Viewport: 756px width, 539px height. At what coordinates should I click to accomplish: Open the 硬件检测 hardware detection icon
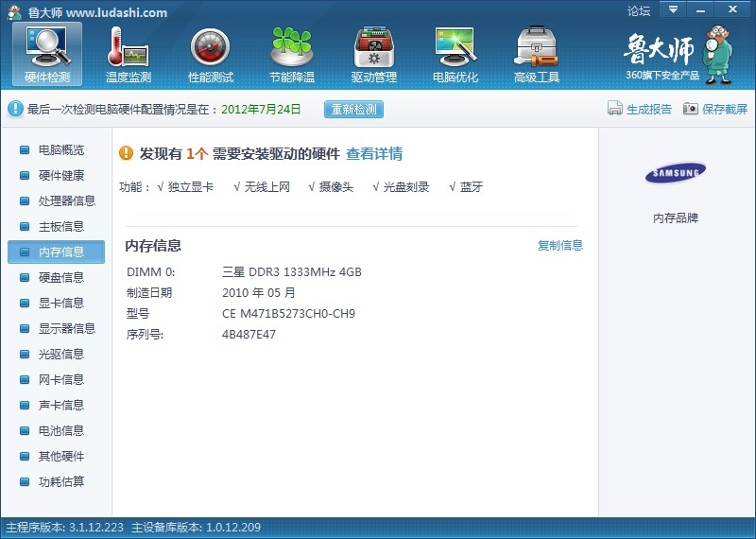[47, 47]
